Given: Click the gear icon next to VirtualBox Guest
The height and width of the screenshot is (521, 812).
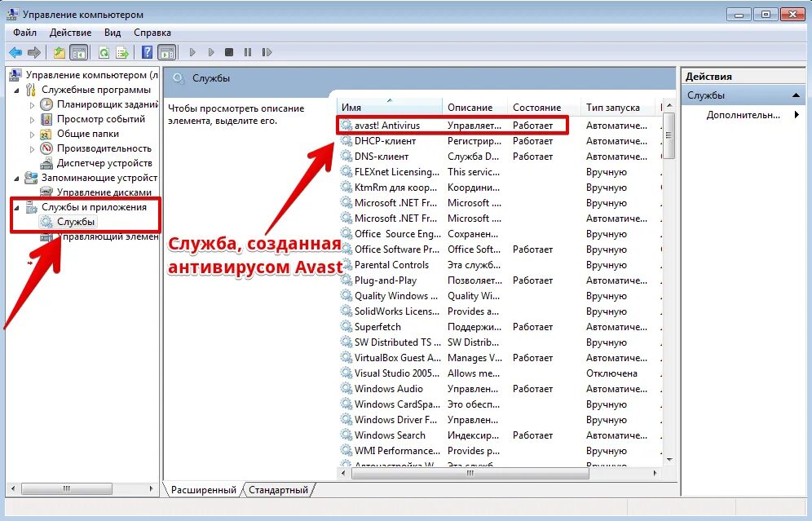Looking at the screenshot, I should (x=346, y=358).
